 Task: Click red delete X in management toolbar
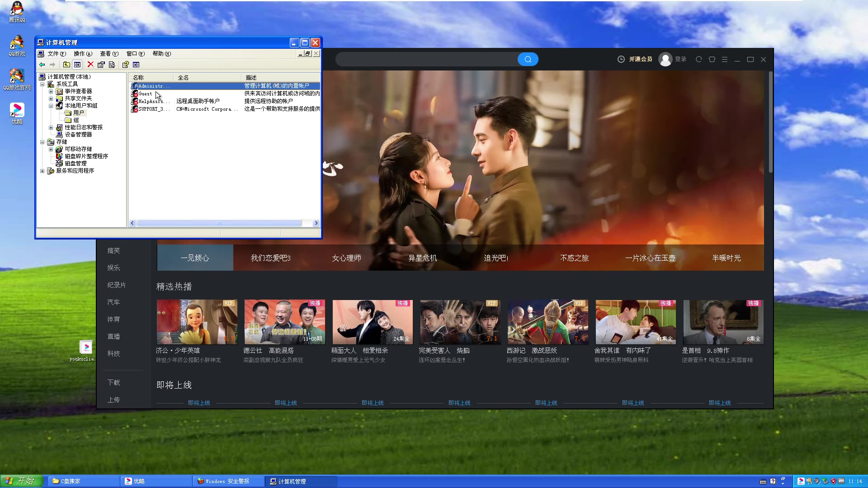click(90, 65)
